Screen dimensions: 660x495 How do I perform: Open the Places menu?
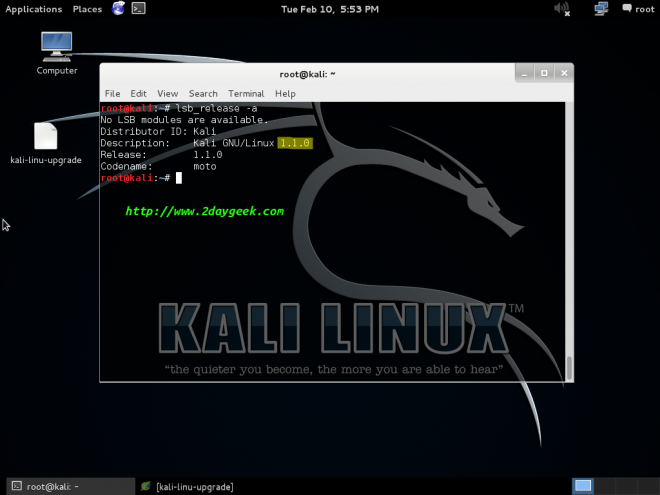87,9
